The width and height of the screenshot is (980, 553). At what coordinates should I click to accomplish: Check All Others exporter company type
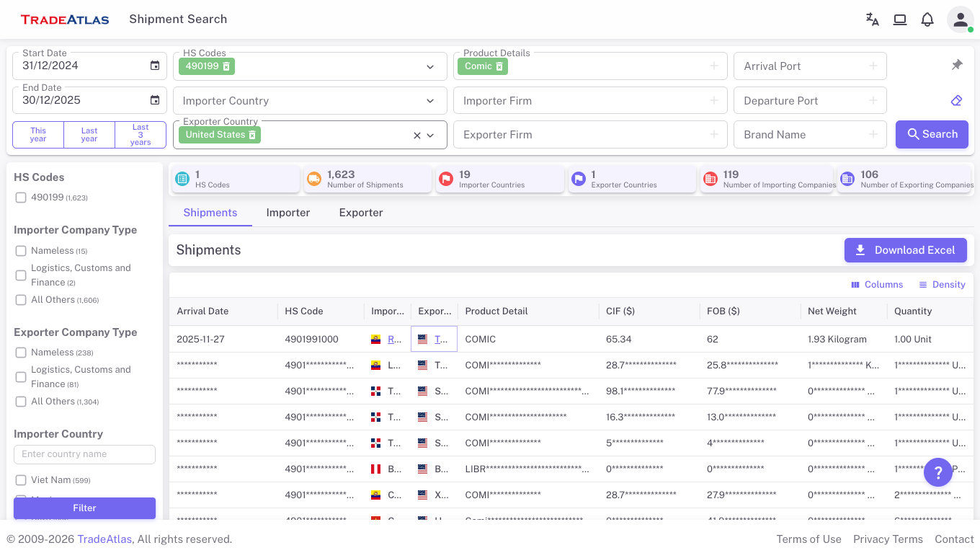21,402
